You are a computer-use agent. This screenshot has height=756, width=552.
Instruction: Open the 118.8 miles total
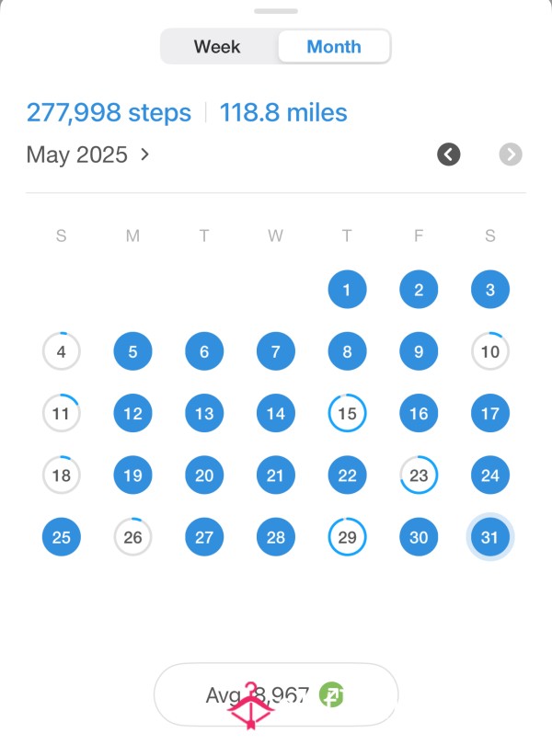283,112
